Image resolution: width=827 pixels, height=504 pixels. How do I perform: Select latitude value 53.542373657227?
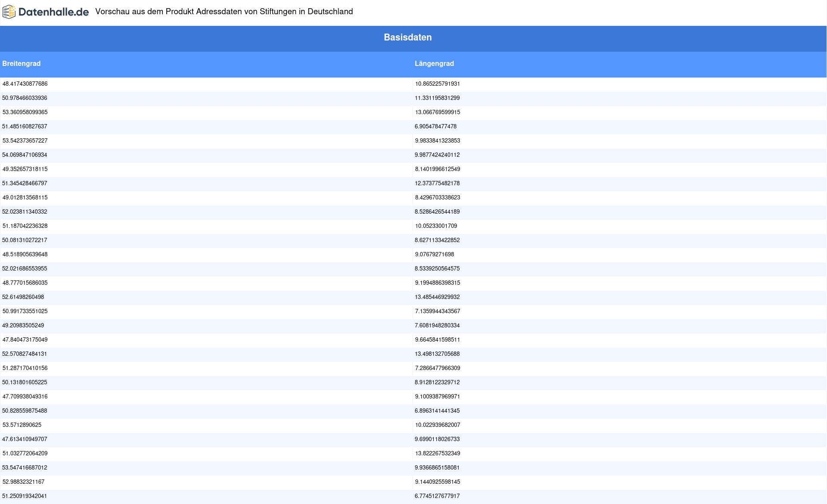25,141
